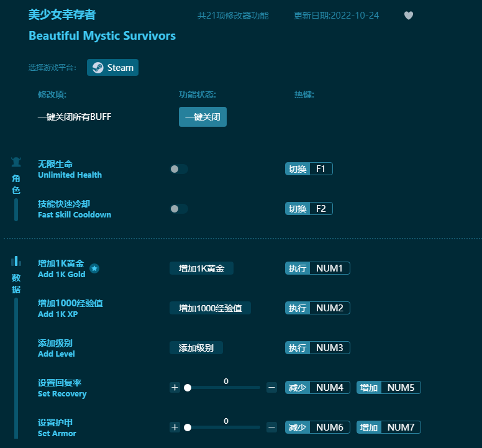Click the Set Recovery label
Viewport: 482px width, 448px height.
62,393
